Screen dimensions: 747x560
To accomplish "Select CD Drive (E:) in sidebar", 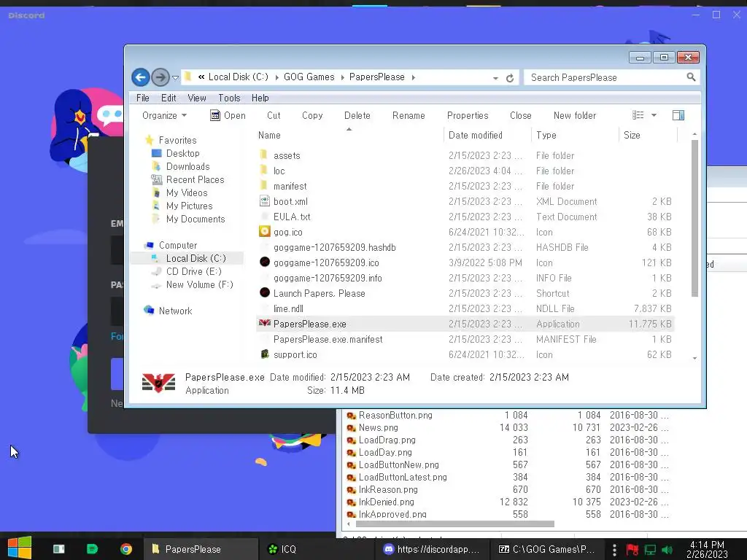I will tap(193, 271).
